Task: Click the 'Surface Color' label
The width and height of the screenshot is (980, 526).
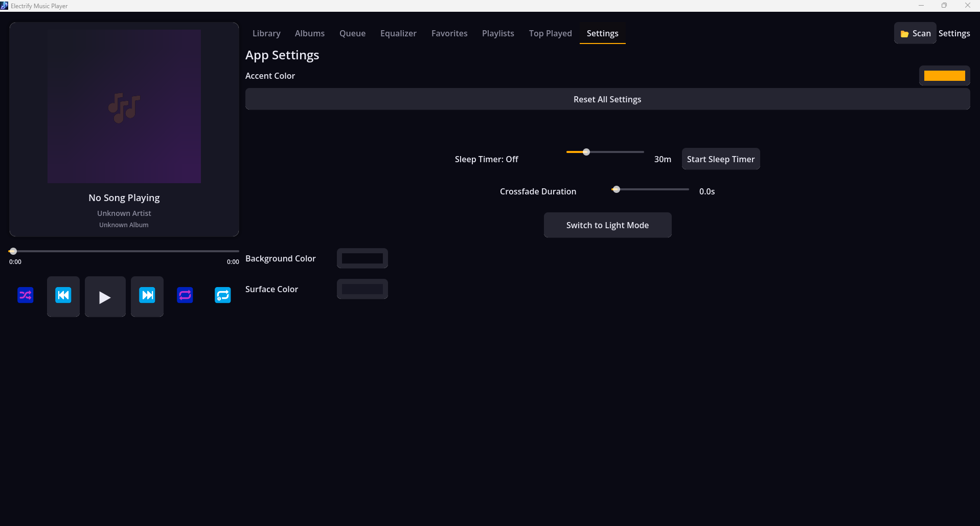Action: (271, 289)
